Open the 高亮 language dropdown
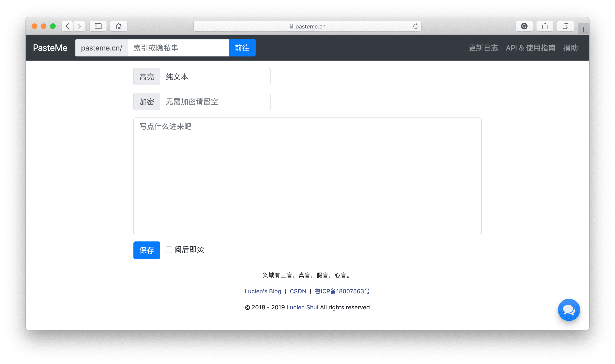 215,77
